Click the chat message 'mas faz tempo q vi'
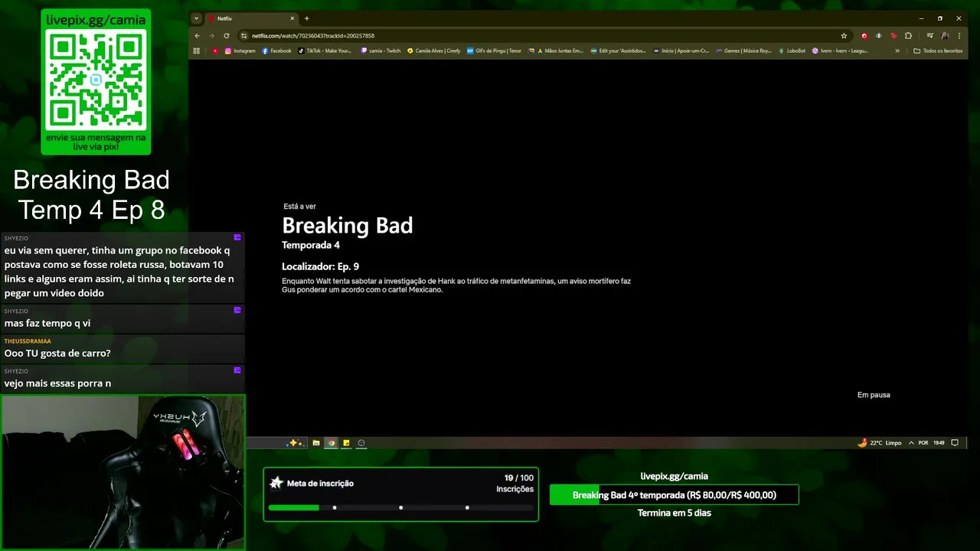Image resolution: width=980 pixels, height=551 pixels. pyautogui.click(x=122, y=318)
